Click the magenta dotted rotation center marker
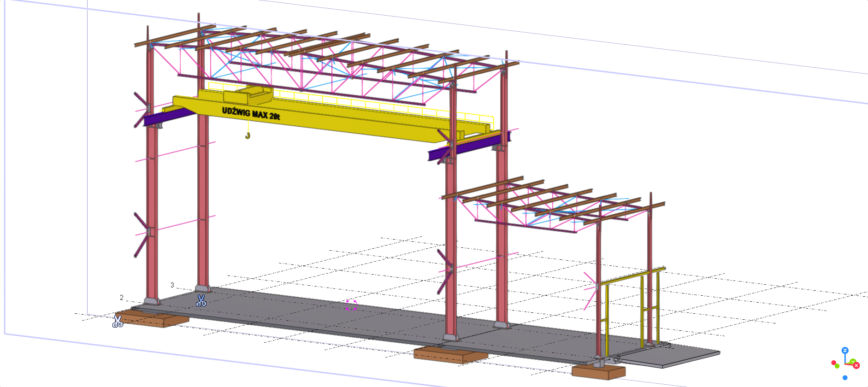Image resolution: width=868 pixels, height=387 pixels. tap(351, 305)
